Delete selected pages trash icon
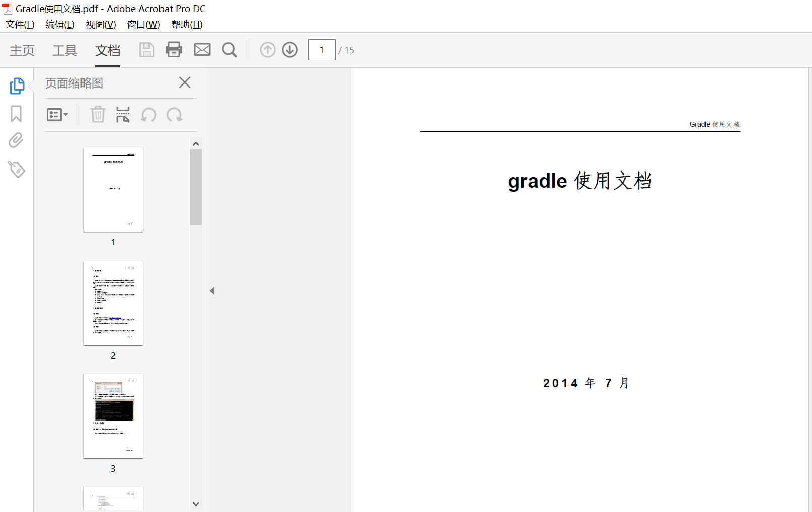This screenshot has height=512, width=812. pyautogui.click(x=98, y=115)
